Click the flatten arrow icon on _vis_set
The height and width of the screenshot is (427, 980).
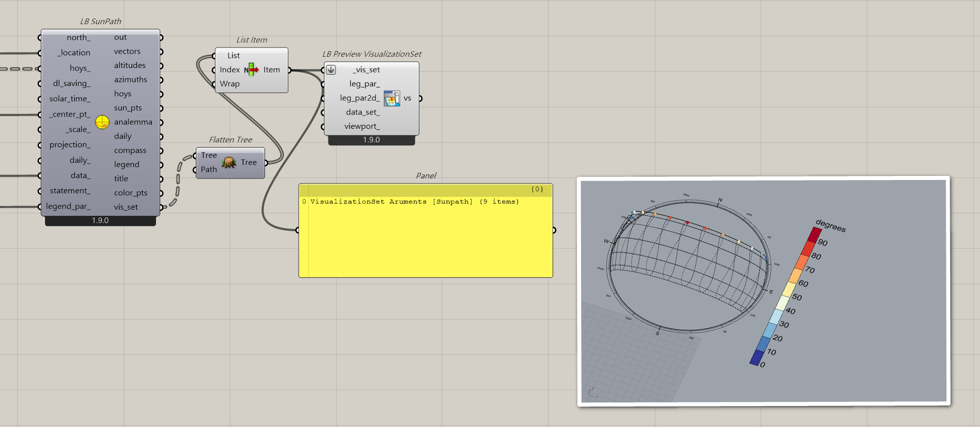point(331,70)
